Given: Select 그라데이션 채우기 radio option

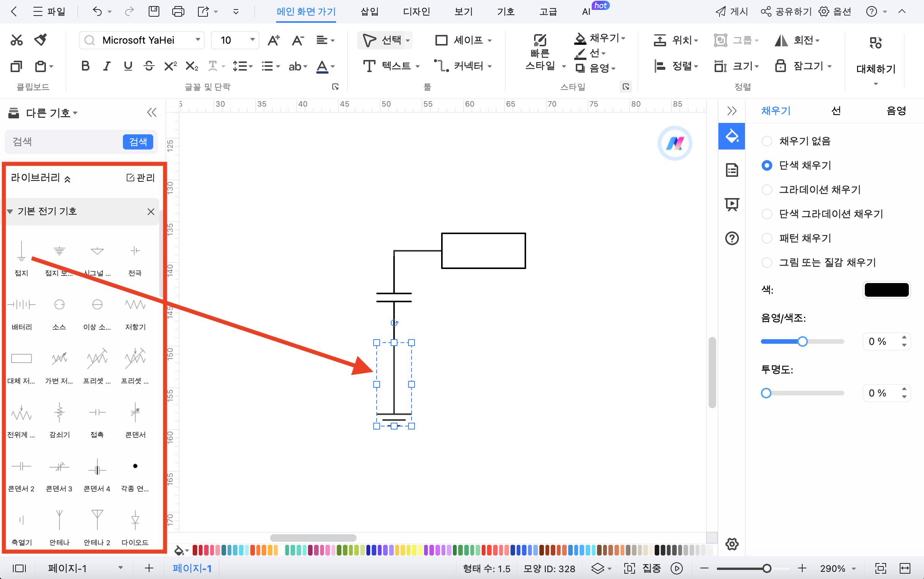Looking at the screenshot, I should pos(767,190).
